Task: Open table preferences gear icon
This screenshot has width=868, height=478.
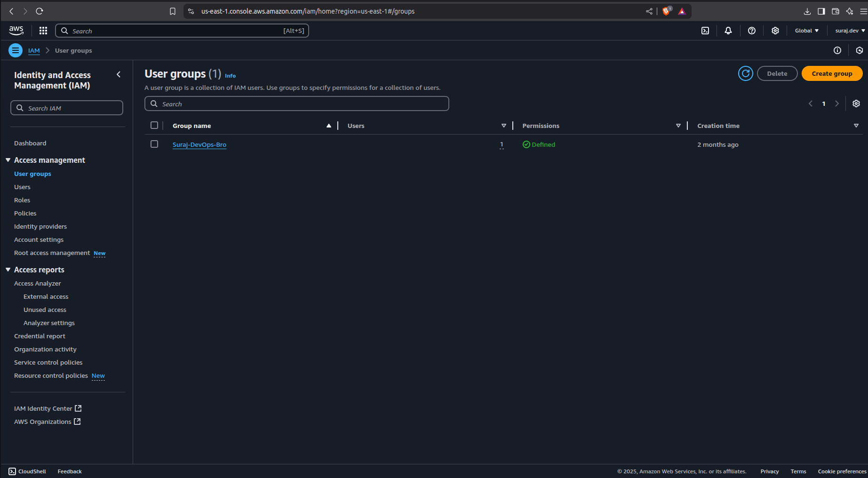Action: (x=856, y=104)
